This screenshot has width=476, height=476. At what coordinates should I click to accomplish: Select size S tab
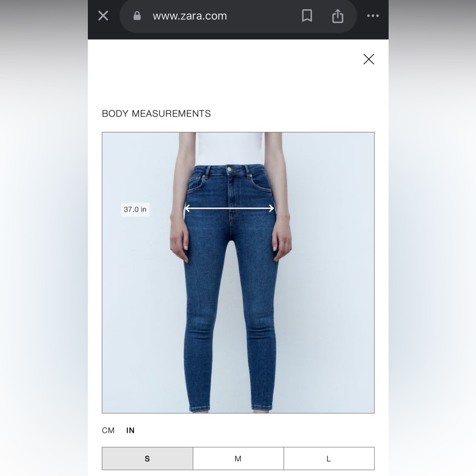(x=147, y=458)
